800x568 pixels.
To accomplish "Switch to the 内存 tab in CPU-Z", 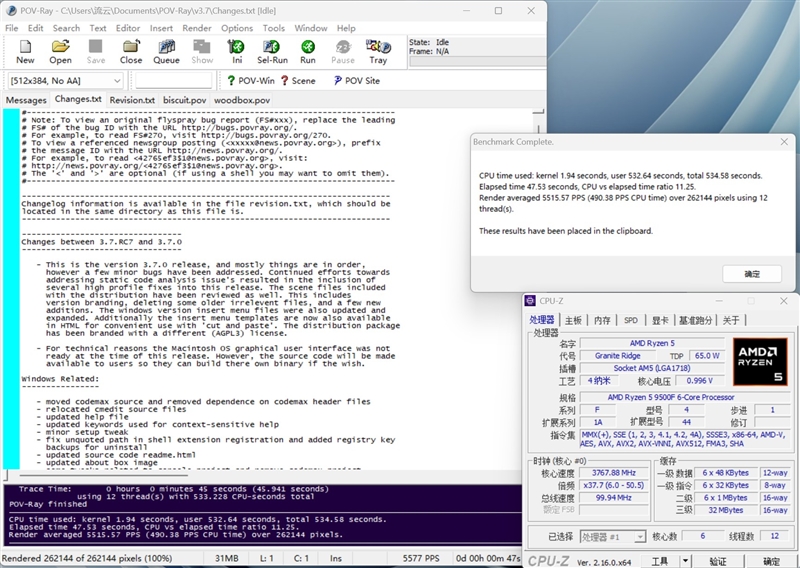I will [x=602, y=320].
